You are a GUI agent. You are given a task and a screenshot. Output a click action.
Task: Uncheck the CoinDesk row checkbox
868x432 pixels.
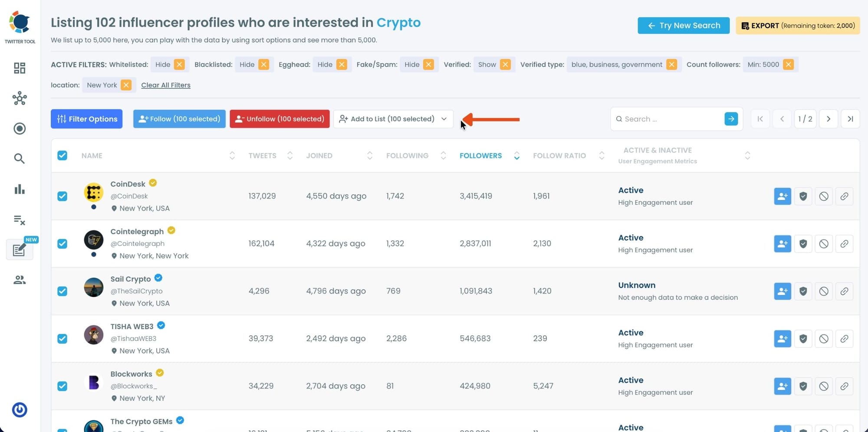coord(62,196)
